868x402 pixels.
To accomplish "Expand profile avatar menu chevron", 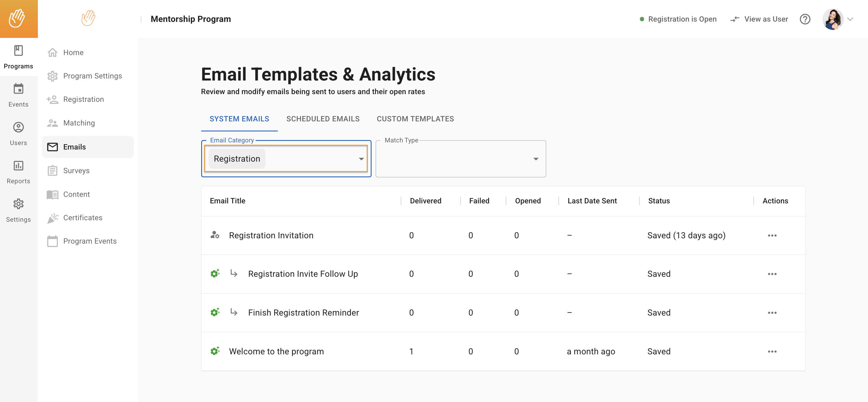I will (850, 19).
